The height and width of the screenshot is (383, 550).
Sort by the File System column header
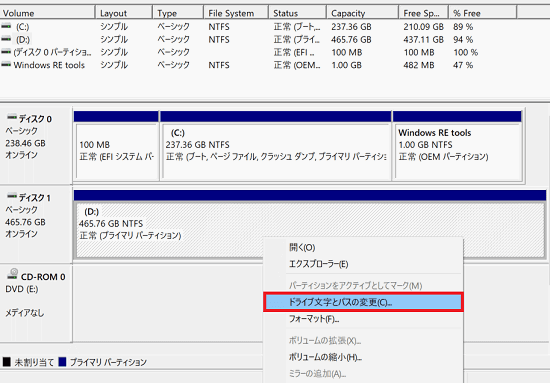point(236,13)
